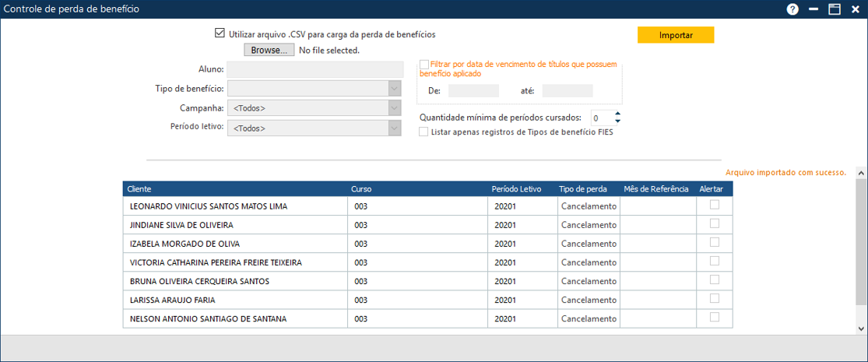This screenshot has width=868, height=362.
Task: Click the De start date field
Action: (473, 91)
